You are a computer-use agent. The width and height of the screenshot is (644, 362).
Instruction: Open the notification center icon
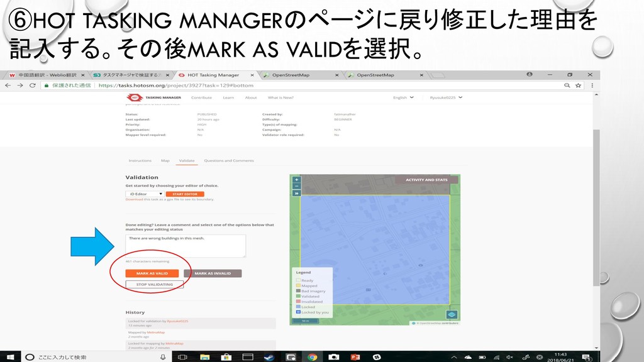click(587, 357)
